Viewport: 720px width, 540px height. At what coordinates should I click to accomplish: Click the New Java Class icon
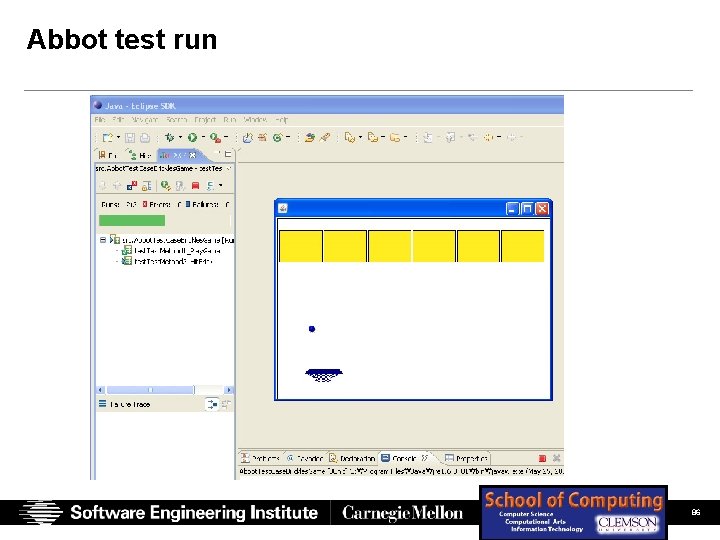click(x=277, y=137)
